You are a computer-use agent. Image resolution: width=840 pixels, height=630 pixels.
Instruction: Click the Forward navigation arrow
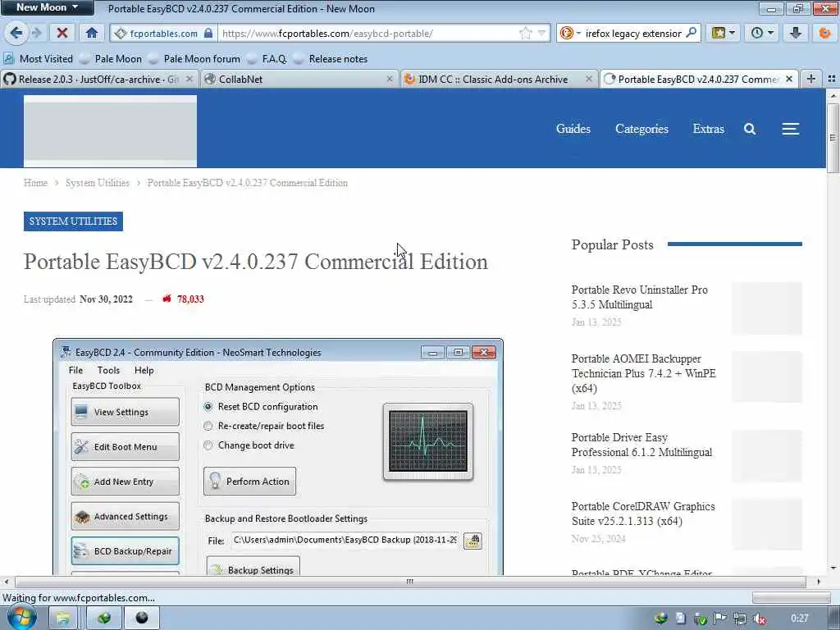coord(36,33)
